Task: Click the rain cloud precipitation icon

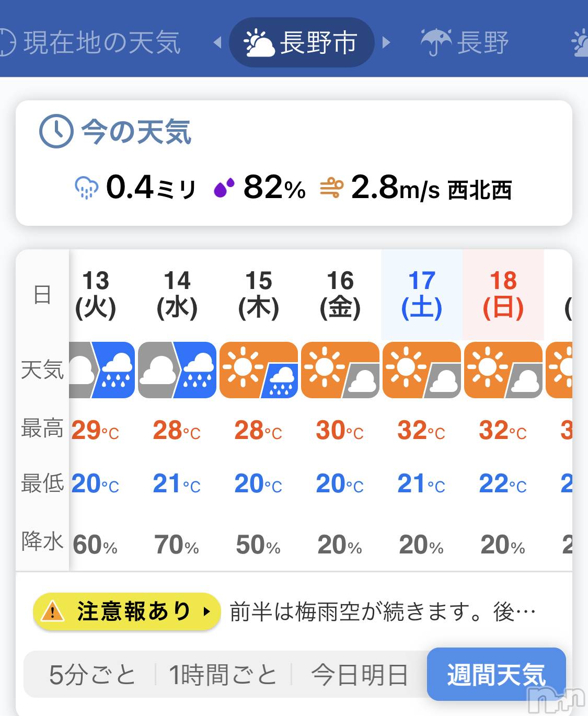Action: (x=86, y=188)
